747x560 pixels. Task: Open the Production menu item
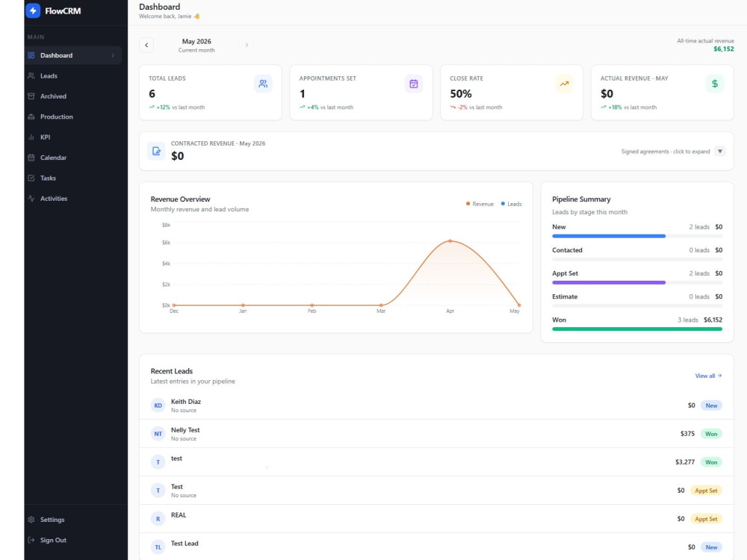[x=73, y=116]
